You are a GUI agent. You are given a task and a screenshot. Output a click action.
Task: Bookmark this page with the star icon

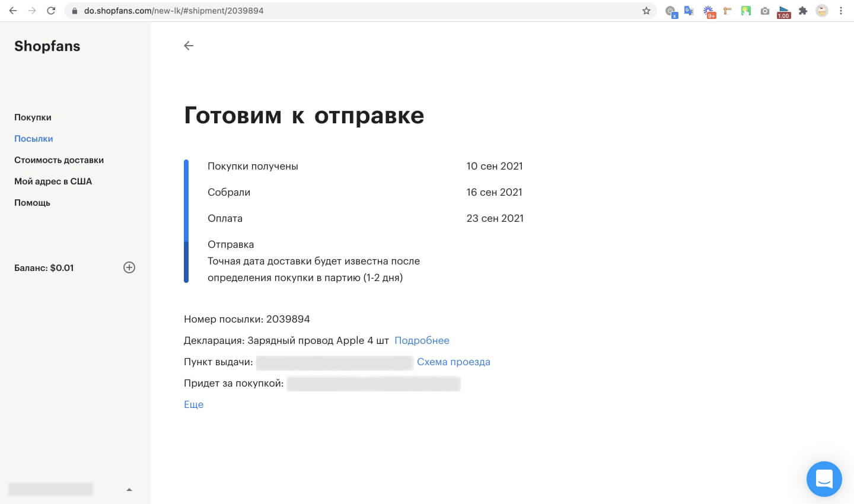(x=646, y=11)
